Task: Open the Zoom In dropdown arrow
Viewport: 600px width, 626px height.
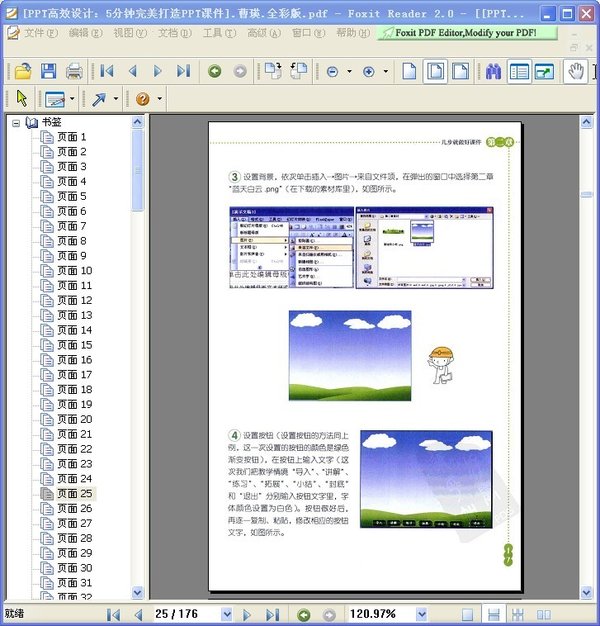Action: pyautogui.click(x=386, y=71)
